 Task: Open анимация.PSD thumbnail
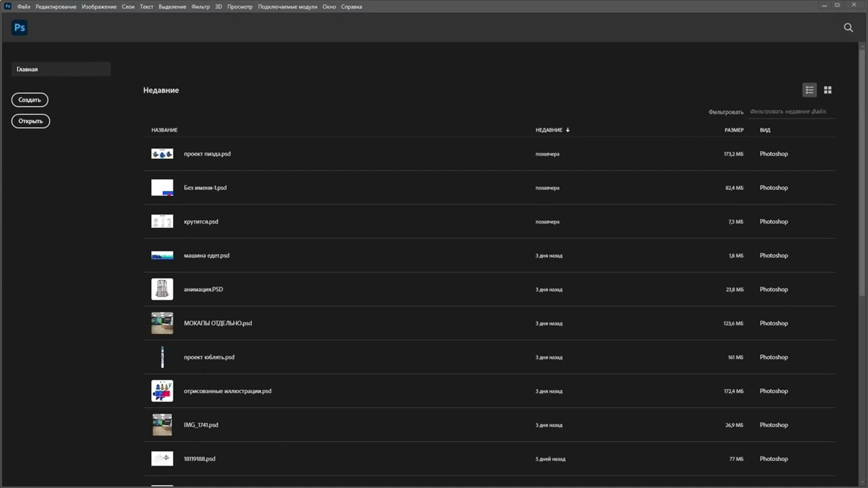click(162, 289)
